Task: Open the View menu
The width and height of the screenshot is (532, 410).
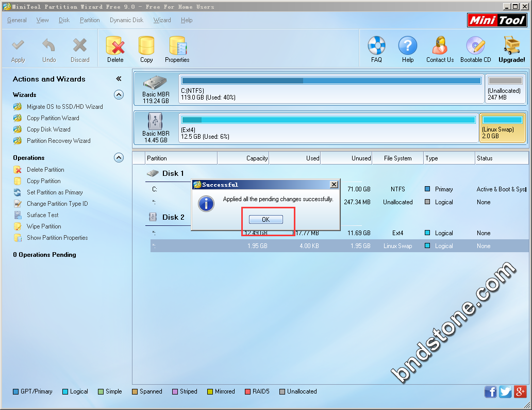Action: [x=42, y=20]
